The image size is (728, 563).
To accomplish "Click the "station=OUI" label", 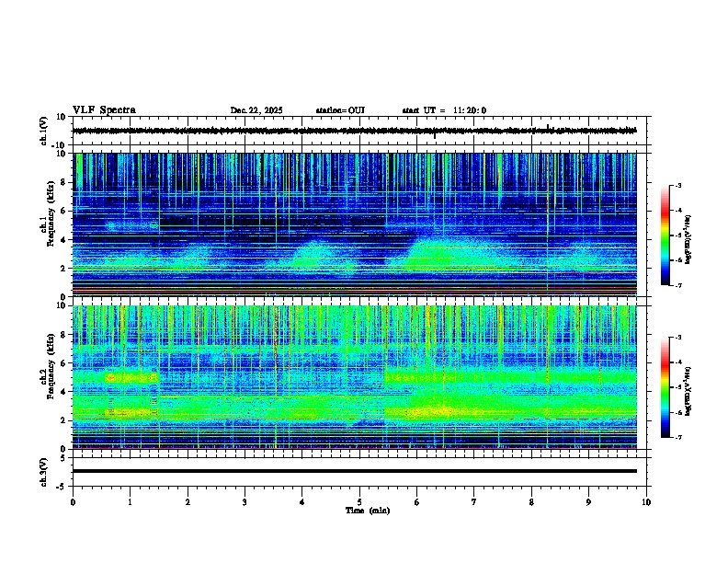I will tap(340, 110).
